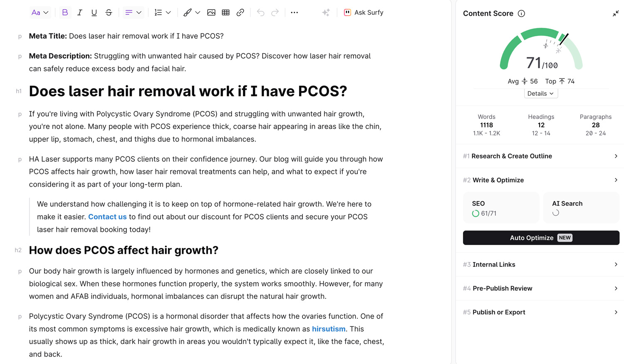This screenshot has width=624, height=364.
Task: Open the Aa text style dropdown
Action: point(40,12)
